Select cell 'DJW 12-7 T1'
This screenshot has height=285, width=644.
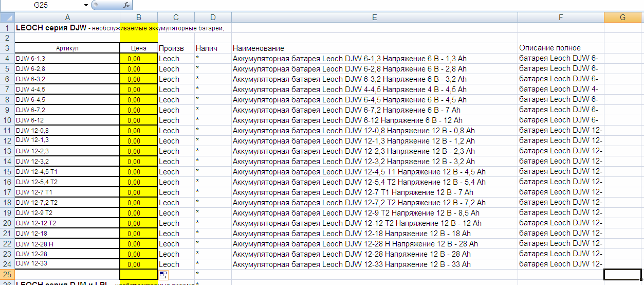pyautogui.click(x=67, y=192)
